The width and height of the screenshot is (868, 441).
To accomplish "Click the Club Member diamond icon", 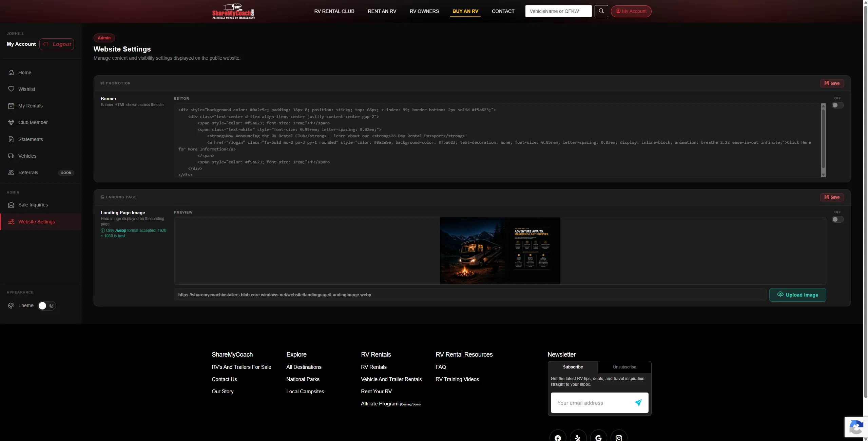I will pos(11,122).
